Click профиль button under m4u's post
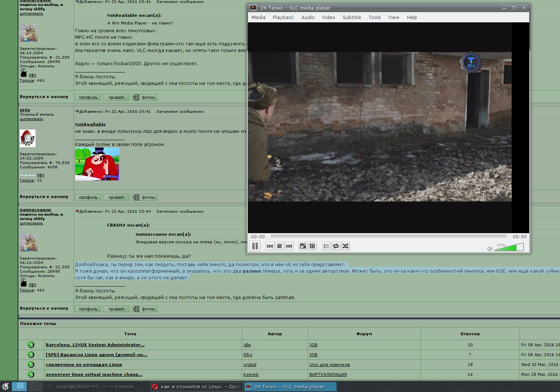 (88, 197)
